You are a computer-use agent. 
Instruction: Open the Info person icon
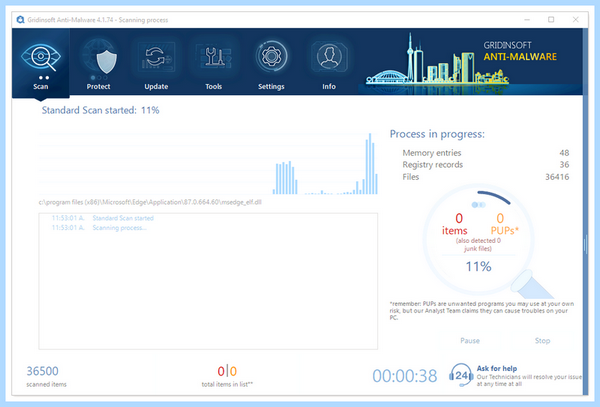329,57
